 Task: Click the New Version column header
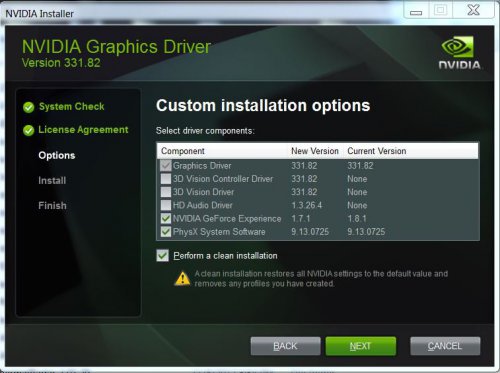coord(315,151)
